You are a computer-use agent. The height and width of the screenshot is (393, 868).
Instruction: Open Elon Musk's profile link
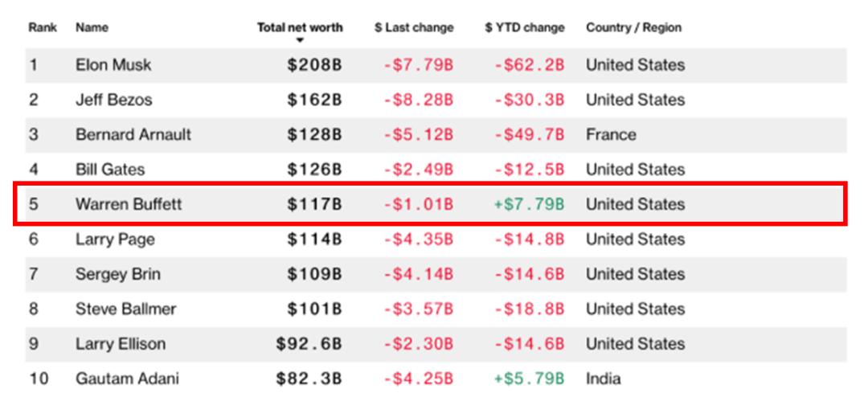click(x=113, y=65)
